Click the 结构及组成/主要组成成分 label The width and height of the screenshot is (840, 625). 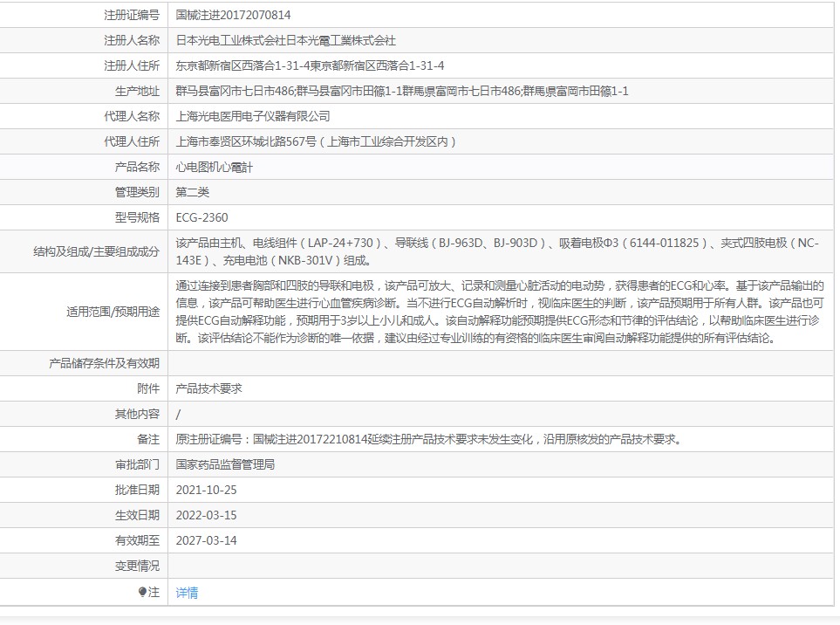click(97, 251)
